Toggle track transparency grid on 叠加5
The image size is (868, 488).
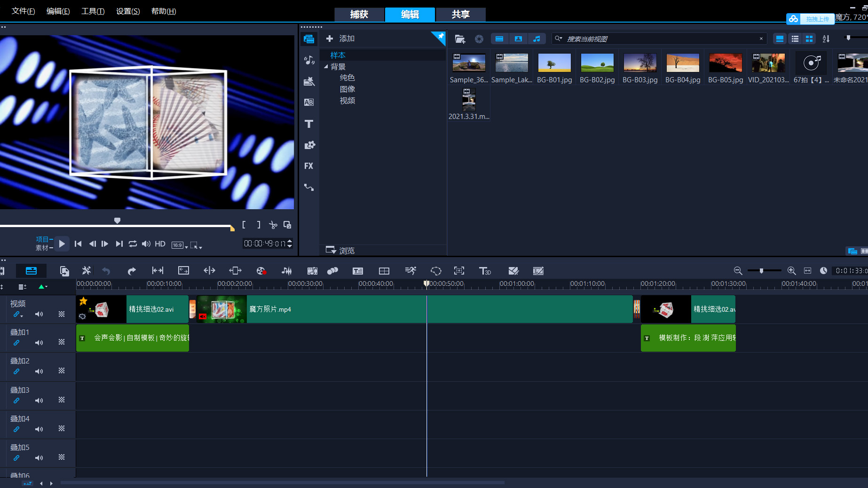62,457
